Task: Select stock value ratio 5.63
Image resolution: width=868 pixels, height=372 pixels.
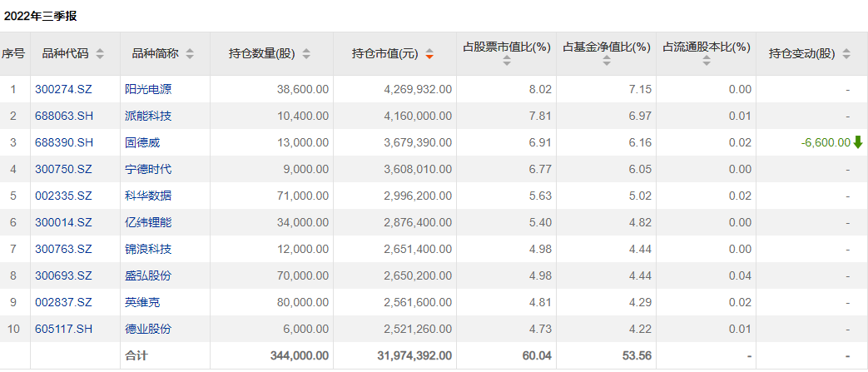Action: (542, 196)
